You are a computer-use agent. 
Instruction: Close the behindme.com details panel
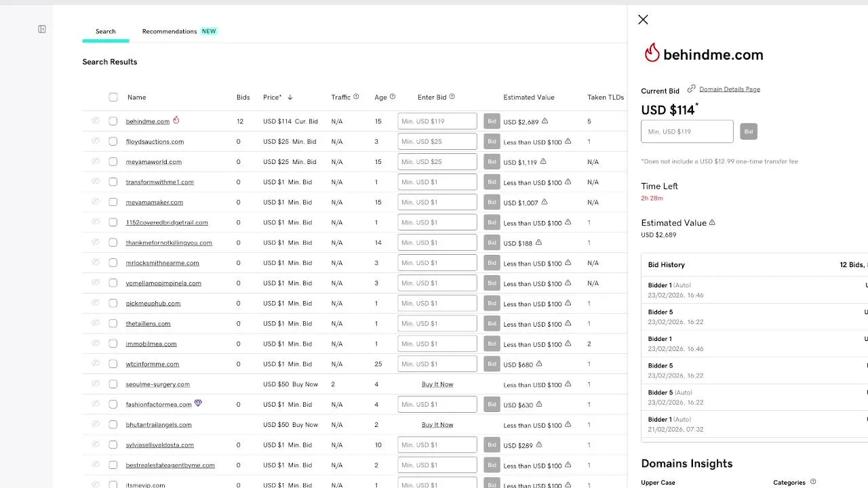click(643, 20)
